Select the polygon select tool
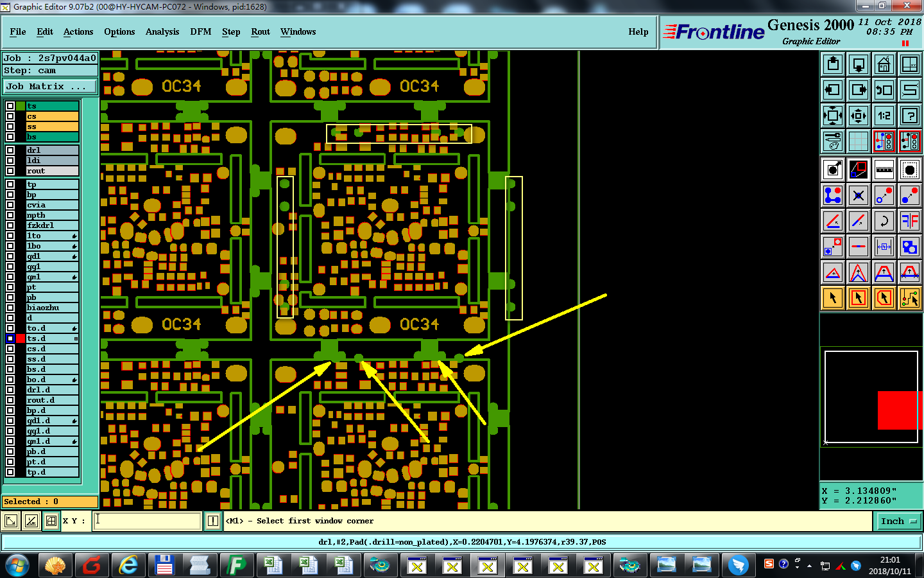 (884, 298)
